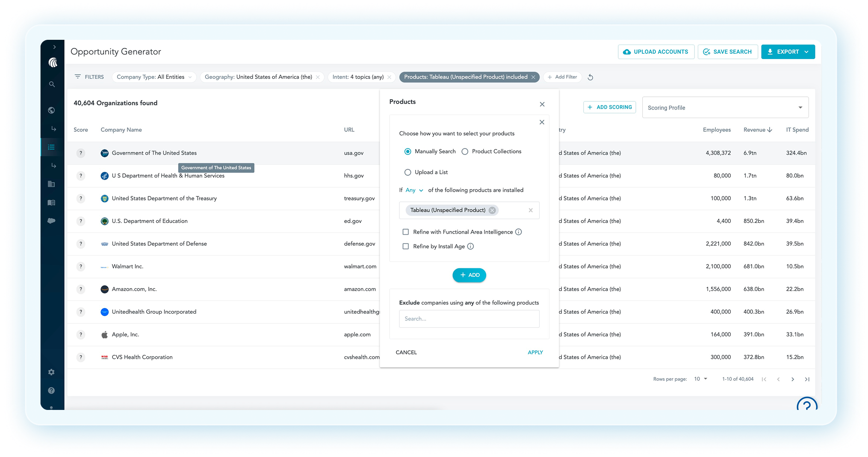Sort by Company Name column header
Viewport: 868px width, 457px height.
tap(121, 130)
